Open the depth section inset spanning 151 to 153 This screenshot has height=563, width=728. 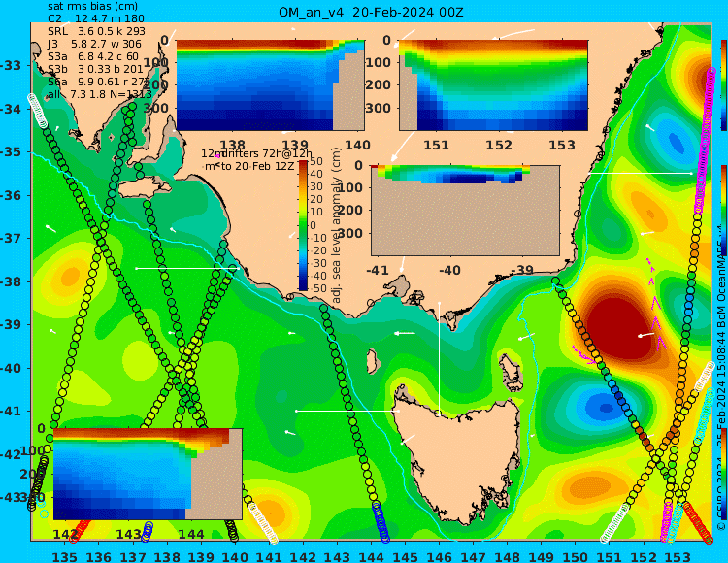point(493,85)
